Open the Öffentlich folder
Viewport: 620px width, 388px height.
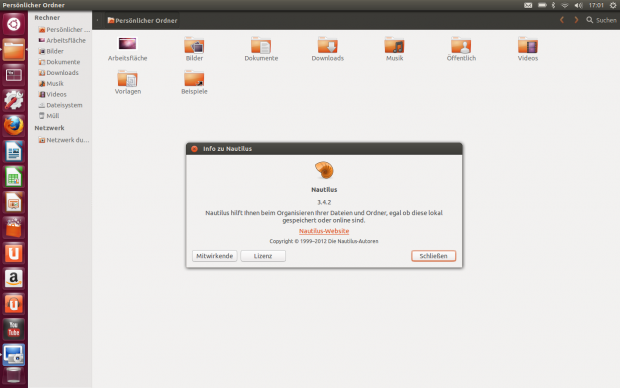click(x=461, y=45)
